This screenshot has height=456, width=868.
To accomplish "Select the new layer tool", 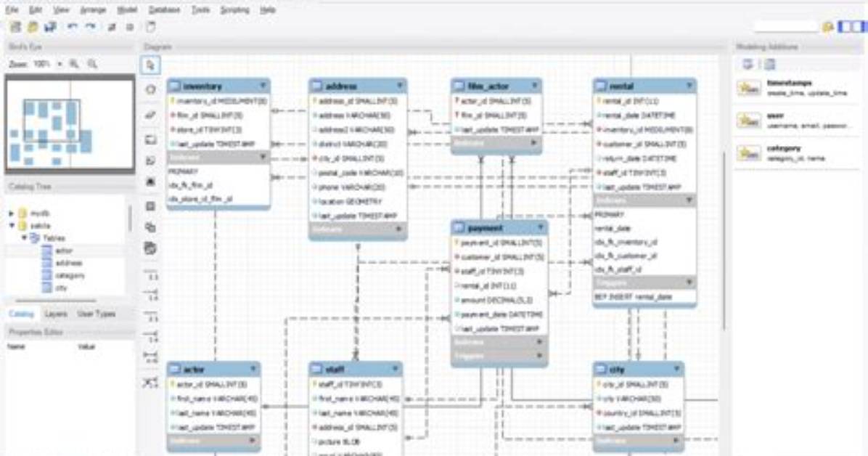I will [x=150, y=139].
